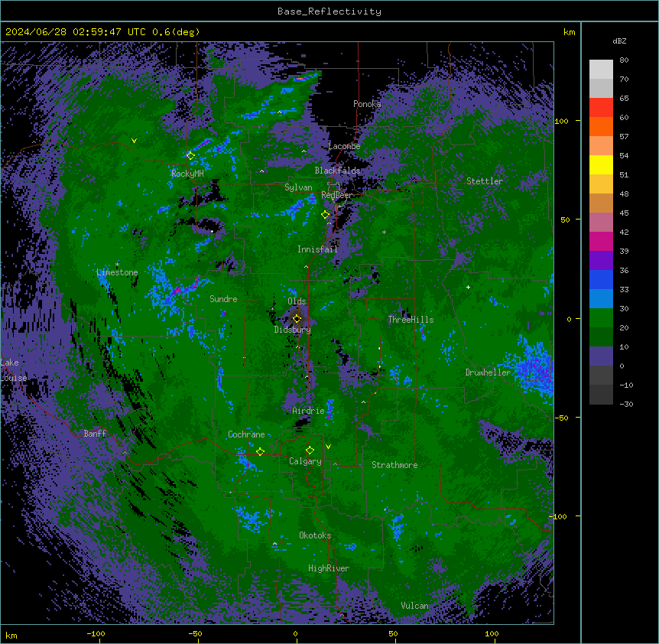Click the RockyMH label
This screenshot has width=659, height=644.
187,174
